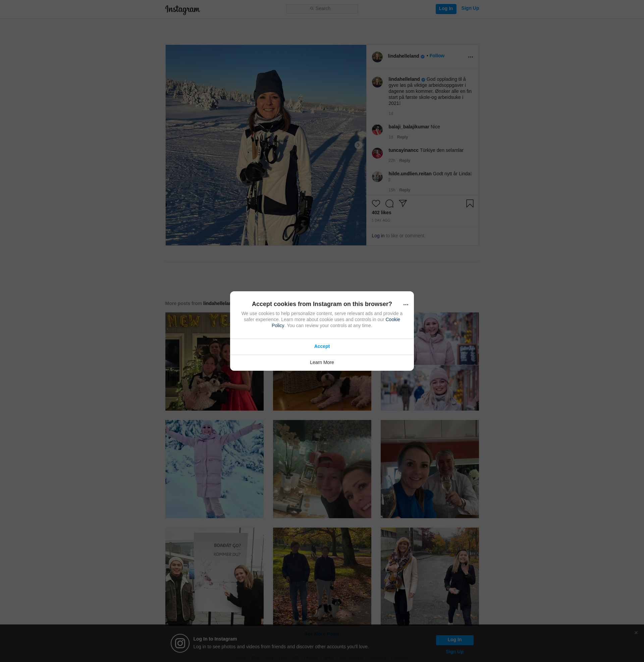
Task: Click the 1 DAY AGO timestamp
Action: coord(381,221)
